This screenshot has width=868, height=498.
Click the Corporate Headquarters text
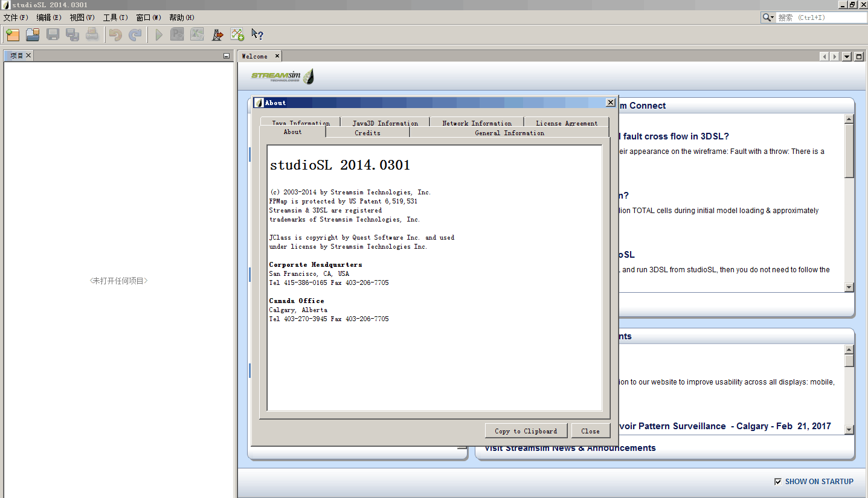click(x=315, y=264)
